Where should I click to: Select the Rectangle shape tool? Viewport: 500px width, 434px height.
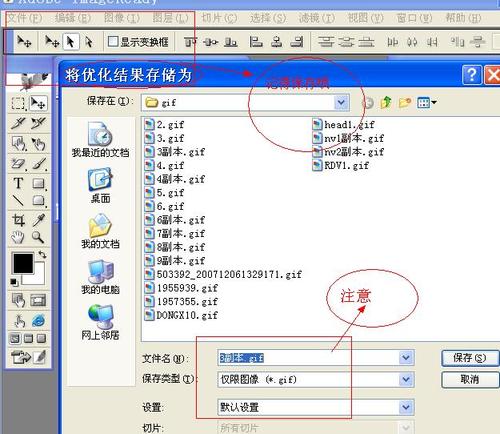point(39,183)
